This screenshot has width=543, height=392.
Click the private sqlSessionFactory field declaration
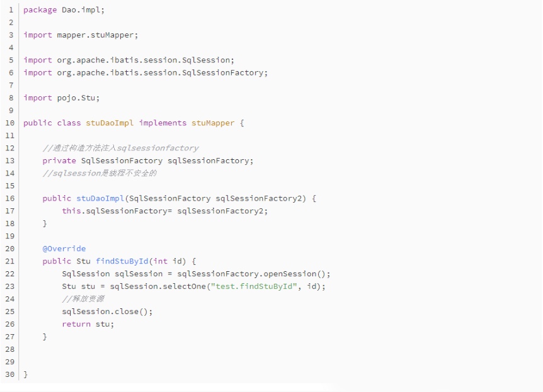(148, 160)
